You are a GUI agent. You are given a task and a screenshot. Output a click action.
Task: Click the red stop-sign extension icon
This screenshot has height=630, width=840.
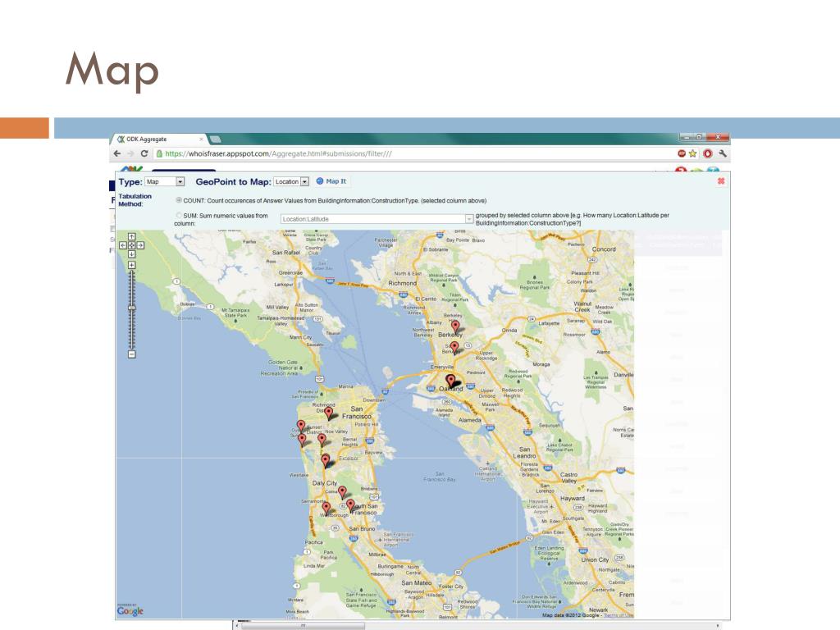pos(682,153)
